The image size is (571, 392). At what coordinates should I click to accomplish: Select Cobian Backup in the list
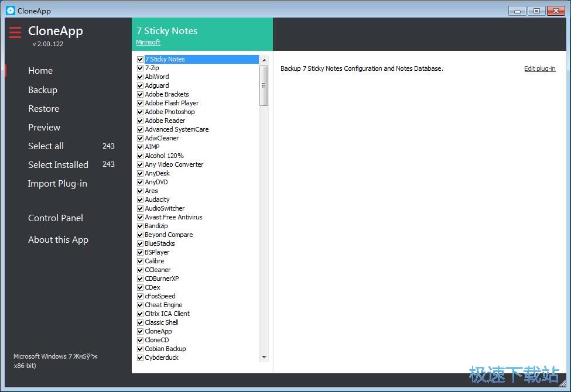(x=165, y=349)
